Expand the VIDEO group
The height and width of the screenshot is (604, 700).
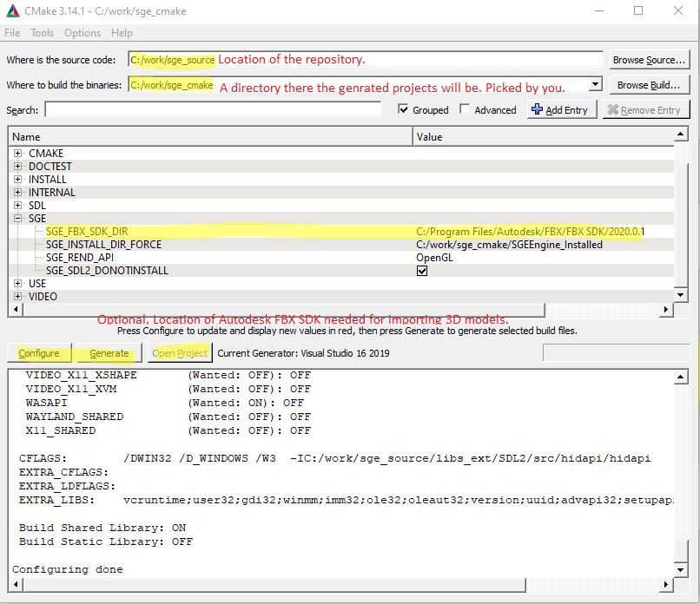click(17, 296)
